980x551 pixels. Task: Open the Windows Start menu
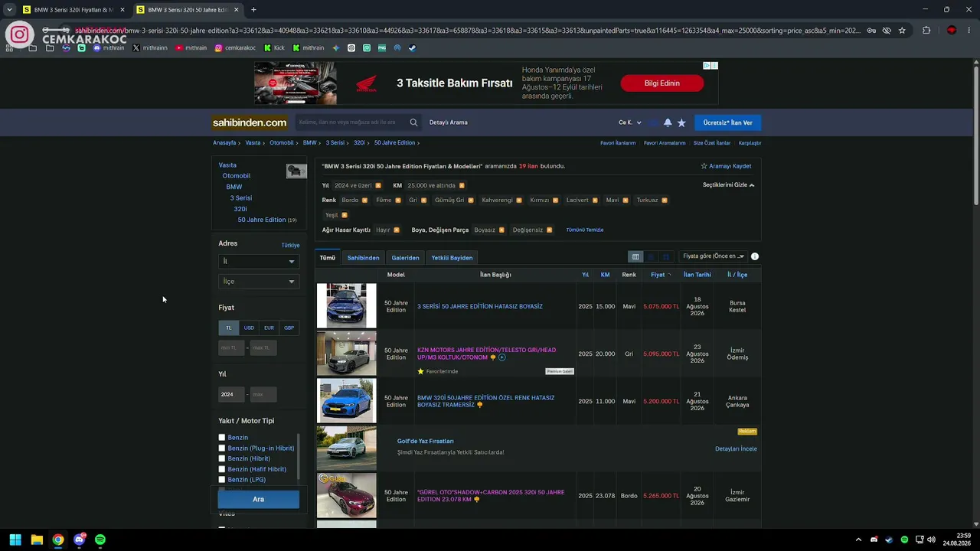click(x=15, y=540)
